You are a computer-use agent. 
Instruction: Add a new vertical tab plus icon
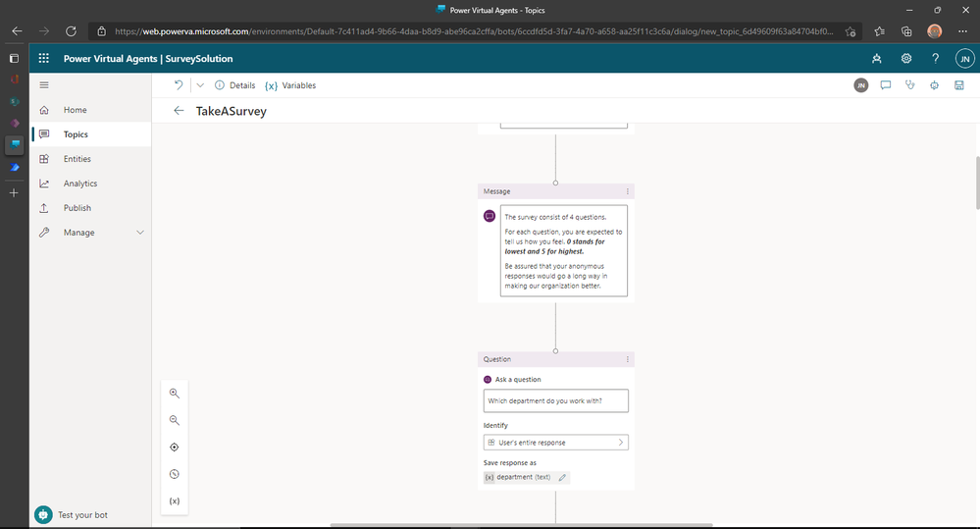tap(14, 193)
